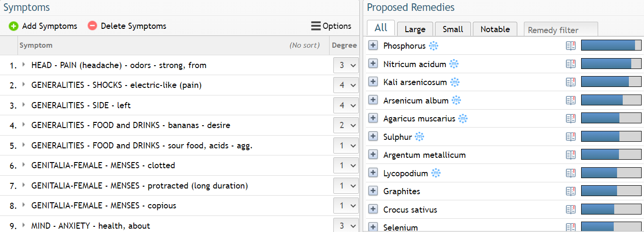Open the materia medica book icon for Phosphorus

point(571,46)
